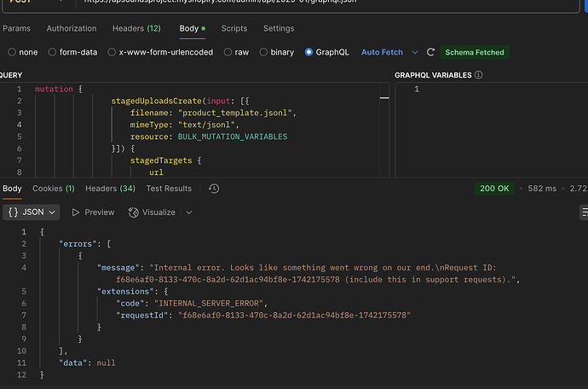The height and width of the screenshot is (389, 588).
Task: Click the Preview play icon
Action: point(77,212)
